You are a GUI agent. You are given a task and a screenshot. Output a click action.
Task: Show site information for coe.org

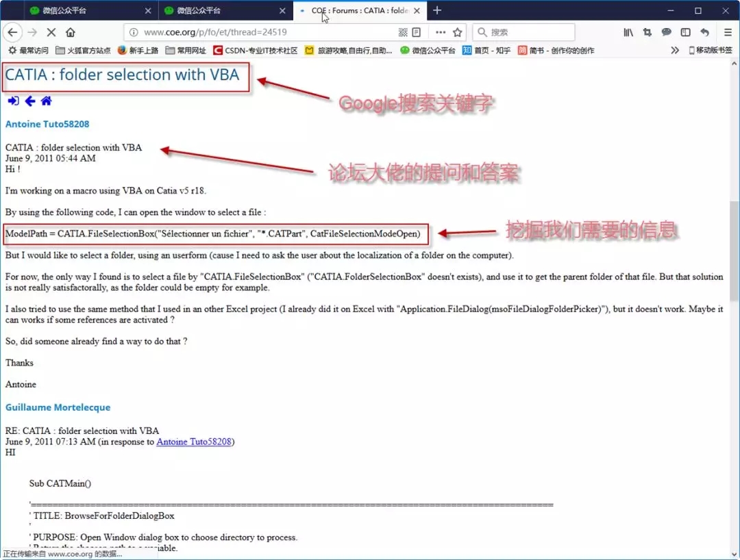134,32
